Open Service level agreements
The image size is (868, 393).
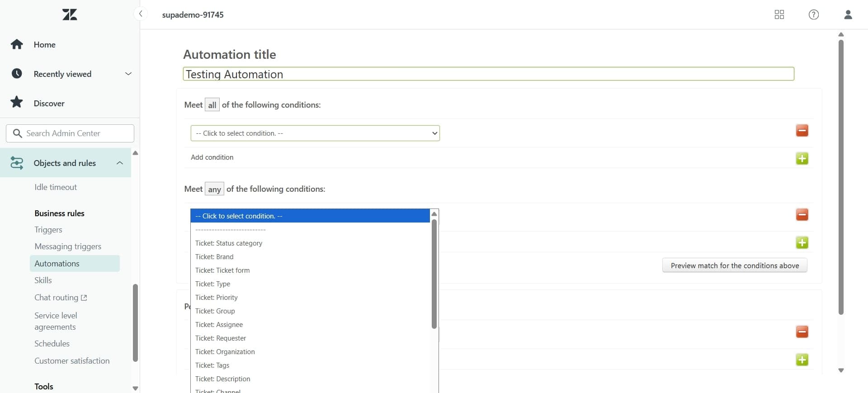56,321
